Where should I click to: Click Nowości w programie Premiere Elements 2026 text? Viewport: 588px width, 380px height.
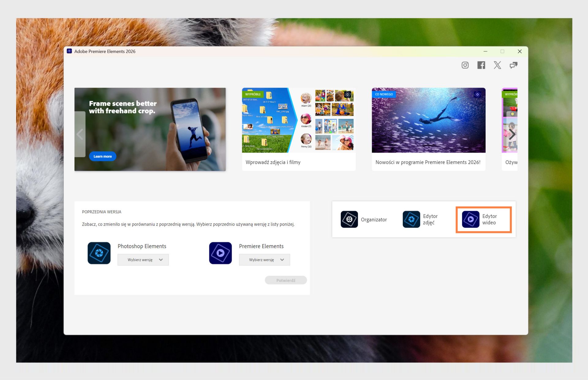(428, 162)
